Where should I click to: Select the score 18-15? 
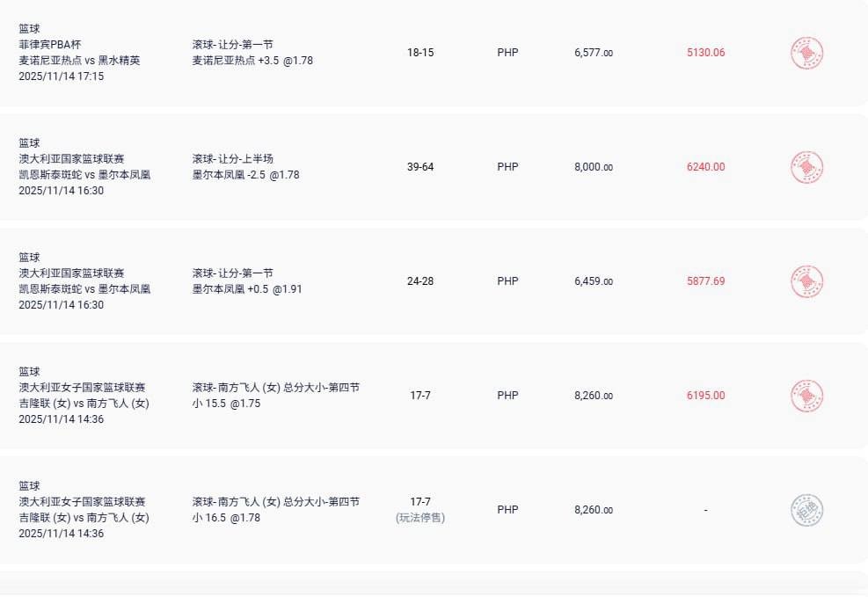pyautogui.click(x=420, y=53)
